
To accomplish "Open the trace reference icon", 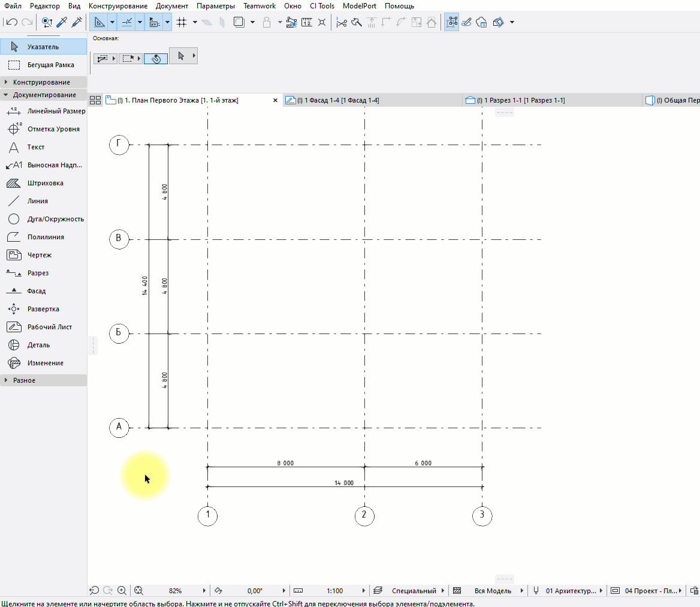I will pos(239,22).
